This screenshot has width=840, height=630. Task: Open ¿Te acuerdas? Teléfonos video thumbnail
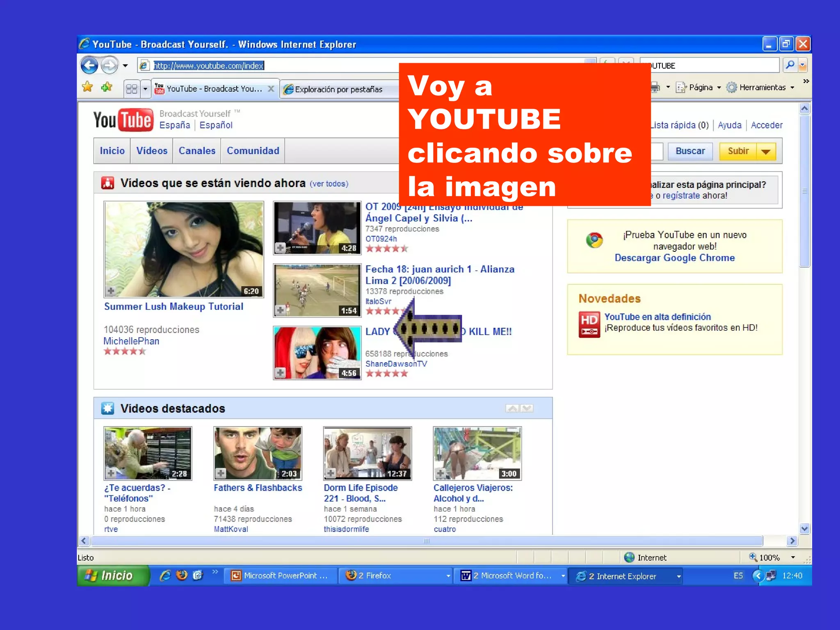pyautogui.click(x=148, y=453)
